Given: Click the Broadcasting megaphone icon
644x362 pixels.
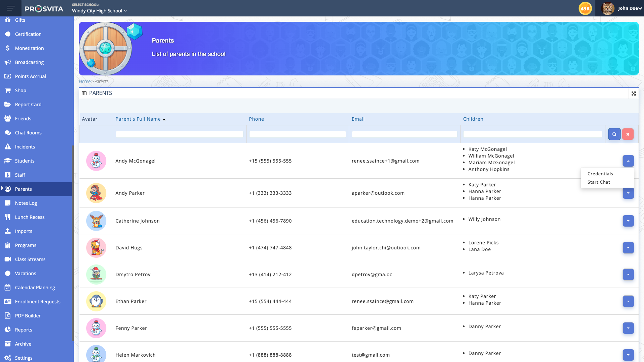Looking at the screenshot, I should pos(8,62).
